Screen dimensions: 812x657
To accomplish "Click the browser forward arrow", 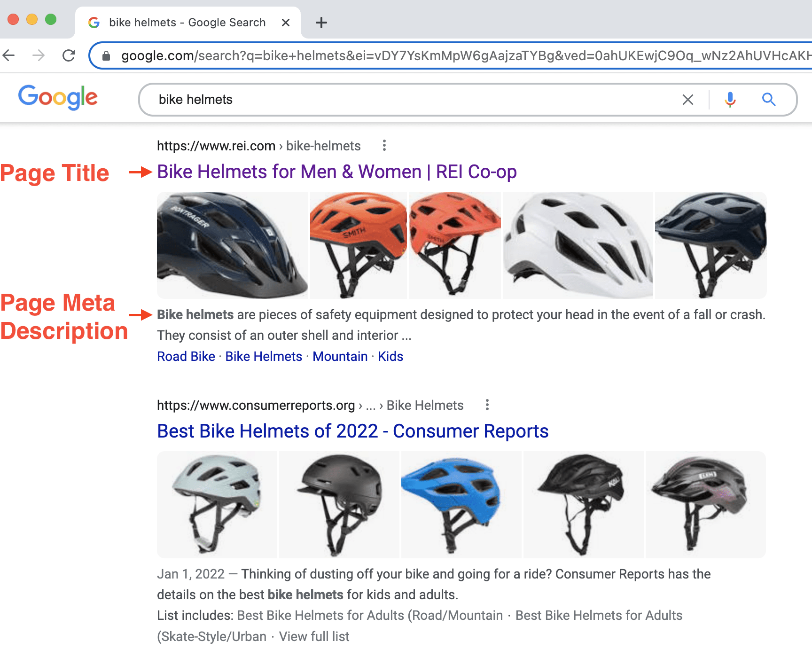I will [x=39, y=55].
